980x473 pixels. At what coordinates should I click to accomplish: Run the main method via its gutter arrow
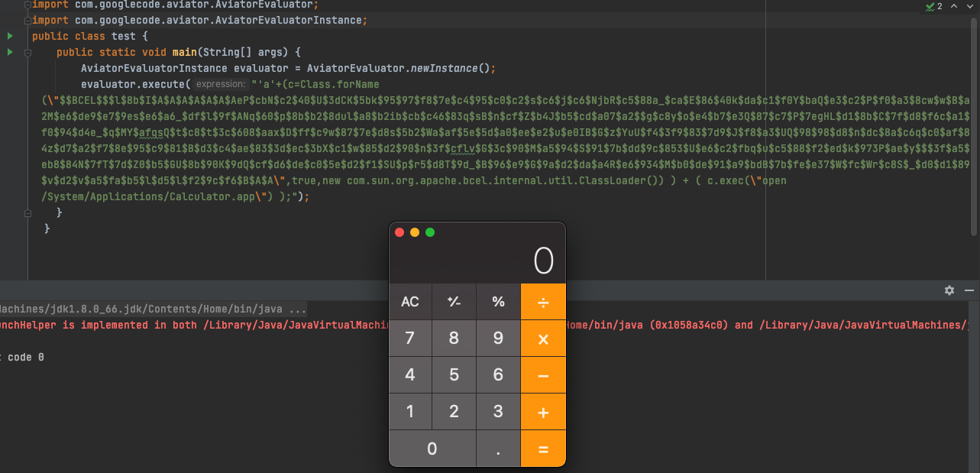(10, 52)
